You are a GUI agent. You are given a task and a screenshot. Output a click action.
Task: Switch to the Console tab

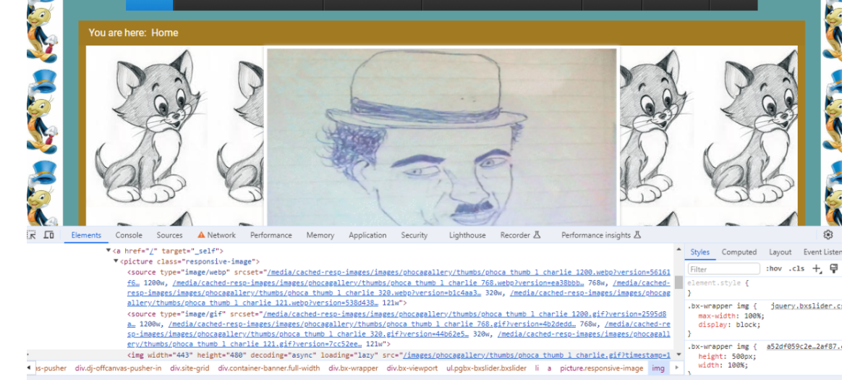129,235
